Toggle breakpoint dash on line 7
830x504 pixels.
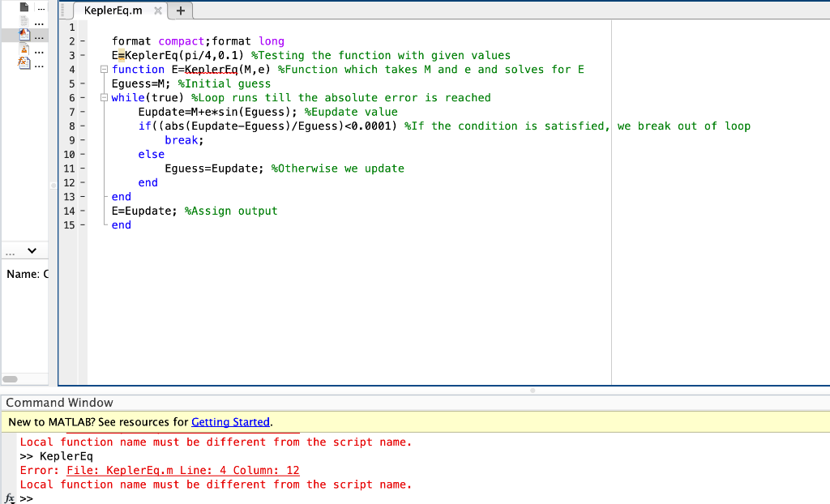[x=83, y=112]
